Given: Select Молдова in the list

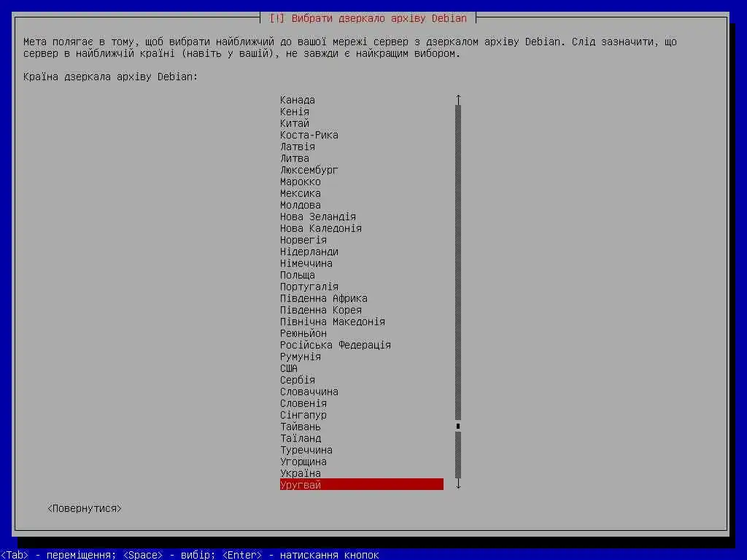Looking at the screenshot, I should [300, 205].
